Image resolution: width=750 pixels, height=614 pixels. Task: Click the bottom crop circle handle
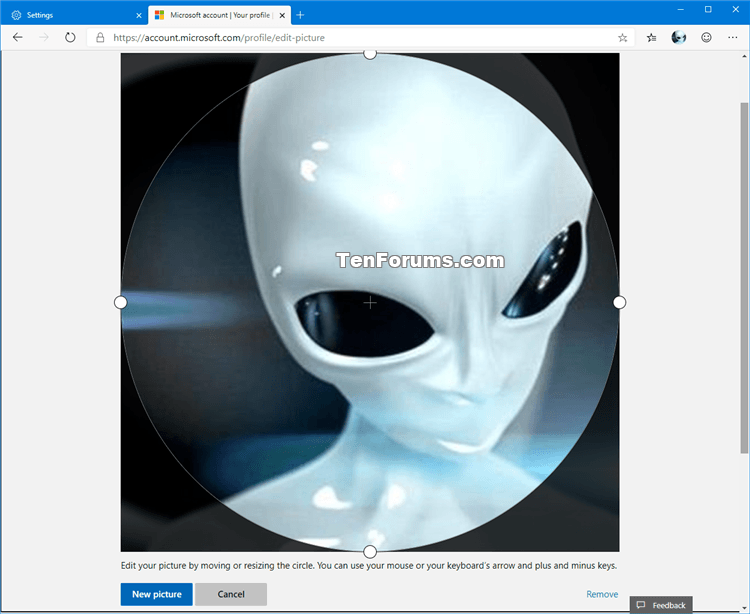pos(370,552)
